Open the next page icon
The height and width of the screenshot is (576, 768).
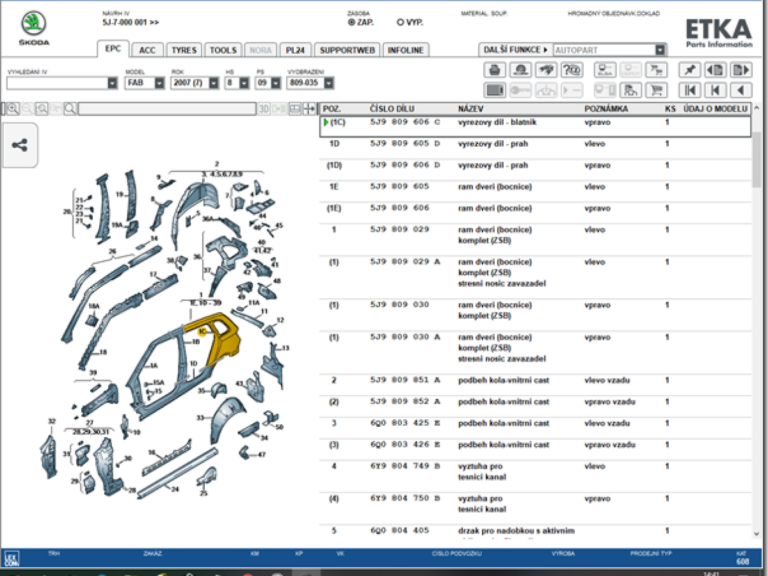(x=741, y=70)
